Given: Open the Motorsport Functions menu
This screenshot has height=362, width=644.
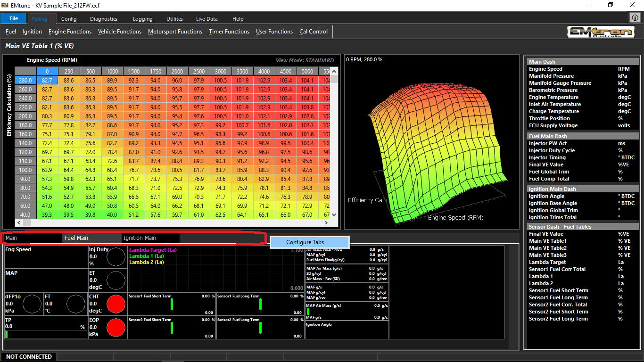Looking at the screenshot, I should tap(175, 32).
